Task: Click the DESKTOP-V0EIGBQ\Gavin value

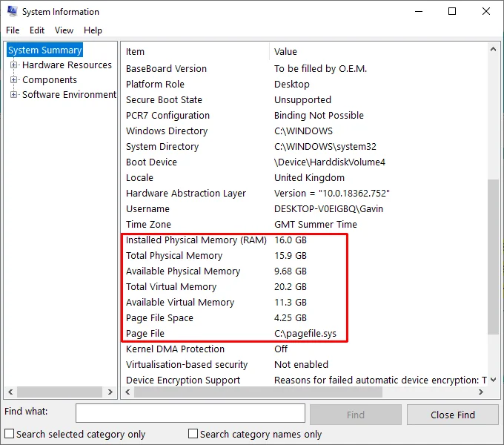Action: [x=328, y=209]
